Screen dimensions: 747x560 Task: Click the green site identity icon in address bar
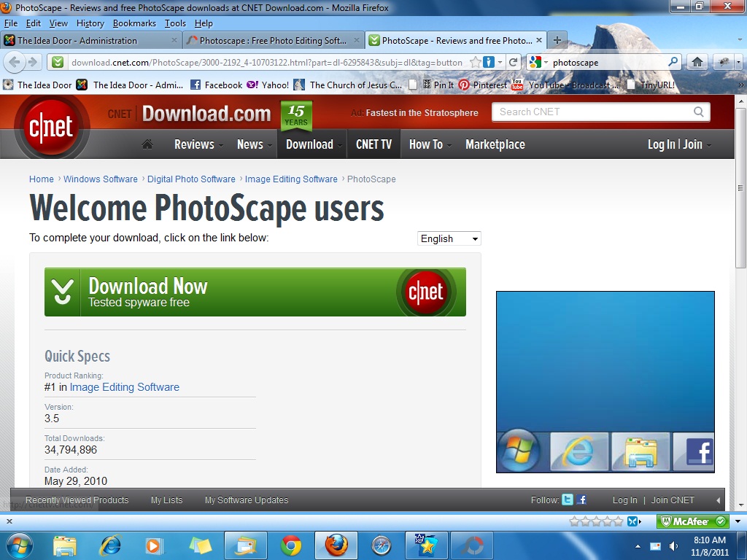[58, 63]
